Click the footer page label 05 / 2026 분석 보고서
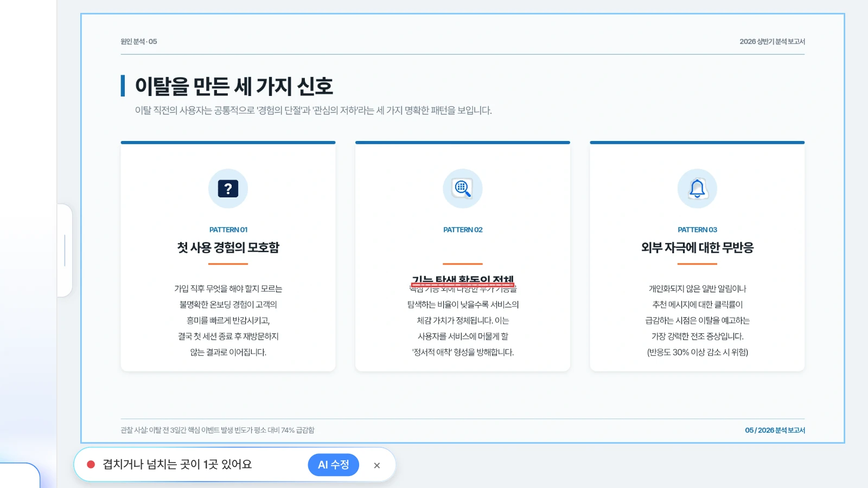 [x=775, y=430]
